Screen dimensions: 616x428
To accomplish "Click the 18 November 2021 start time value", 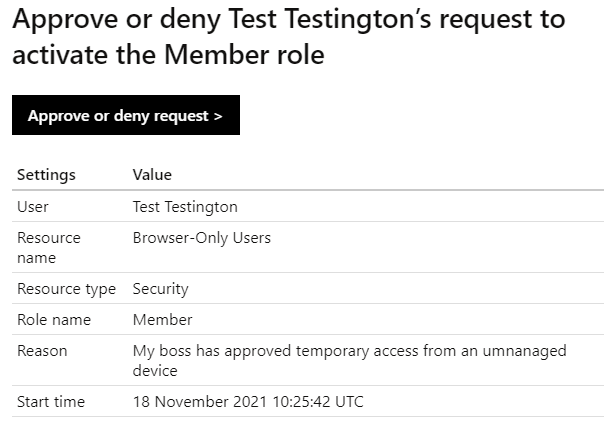I will [248, 402].
